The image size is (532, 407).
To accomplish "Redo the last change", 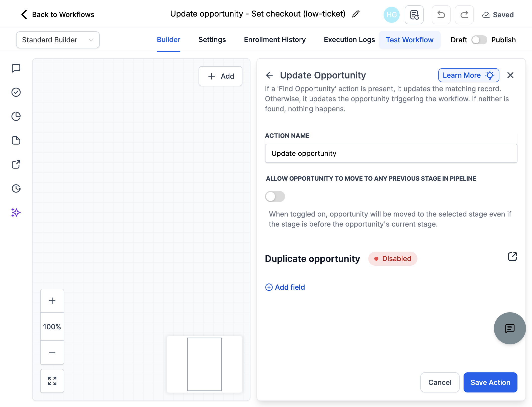I will tap(464, 15).
